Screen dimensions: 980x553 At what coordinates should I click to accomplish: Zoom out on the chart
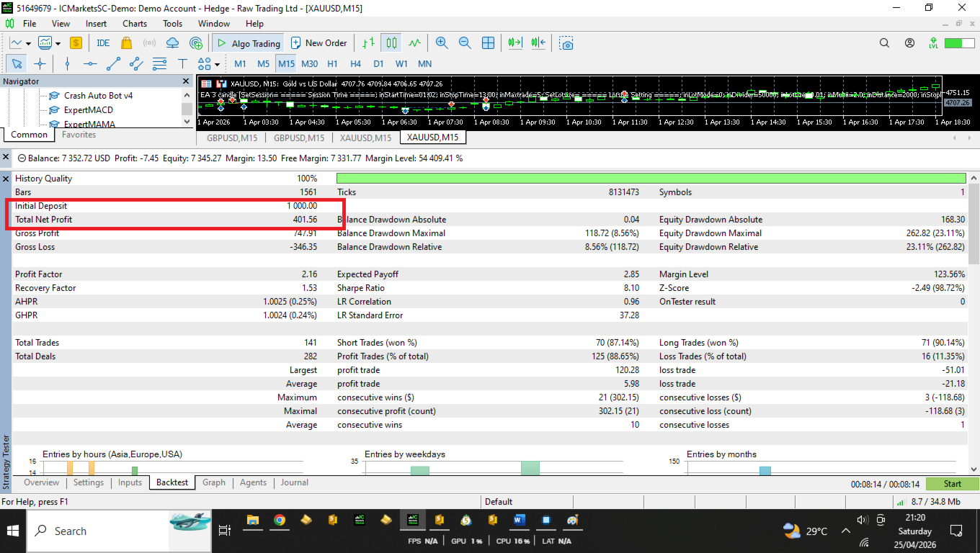click(465, 43)
